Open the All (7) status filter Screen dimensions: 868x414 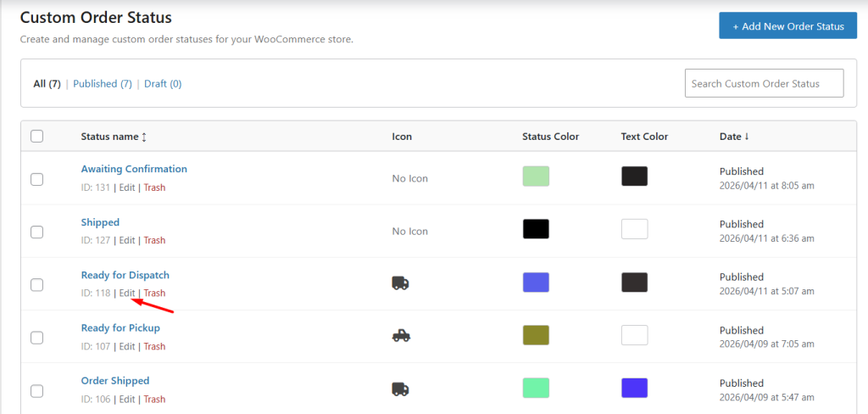click(x=47, y=84)
